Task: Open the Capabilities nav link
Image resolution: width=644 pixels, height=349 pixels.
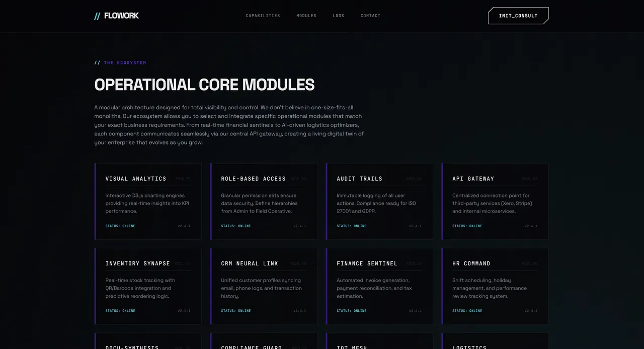Action: pyautogui.click(x=263, y=16)
